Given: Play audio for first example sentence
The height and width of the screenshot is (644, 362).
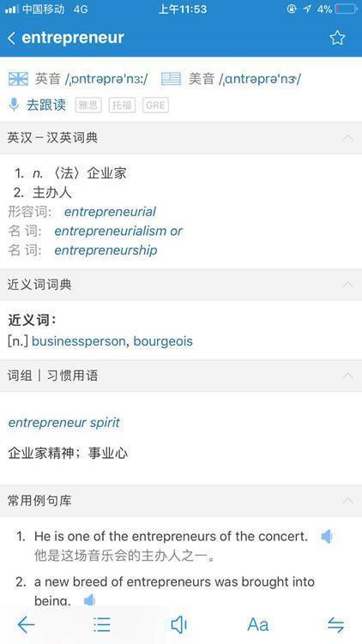Looking at the screenshot, I should (327, 537).
